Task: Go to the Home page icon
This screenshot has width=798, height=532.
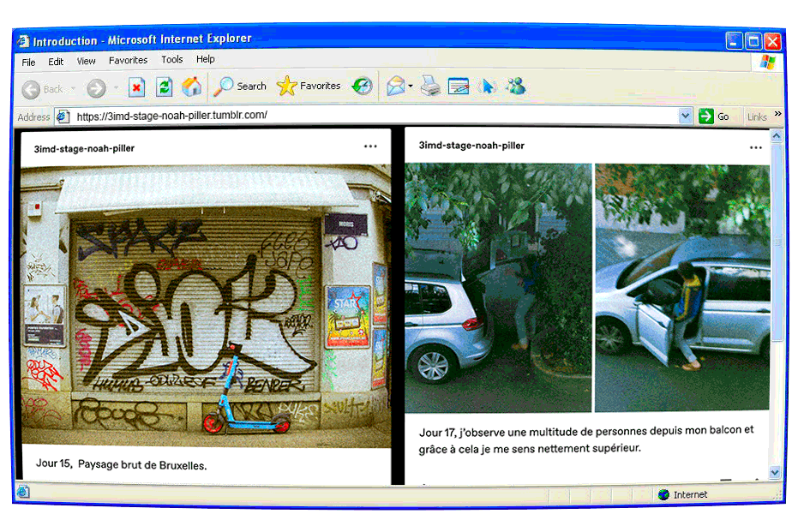Action: click(x=192, y=87)
